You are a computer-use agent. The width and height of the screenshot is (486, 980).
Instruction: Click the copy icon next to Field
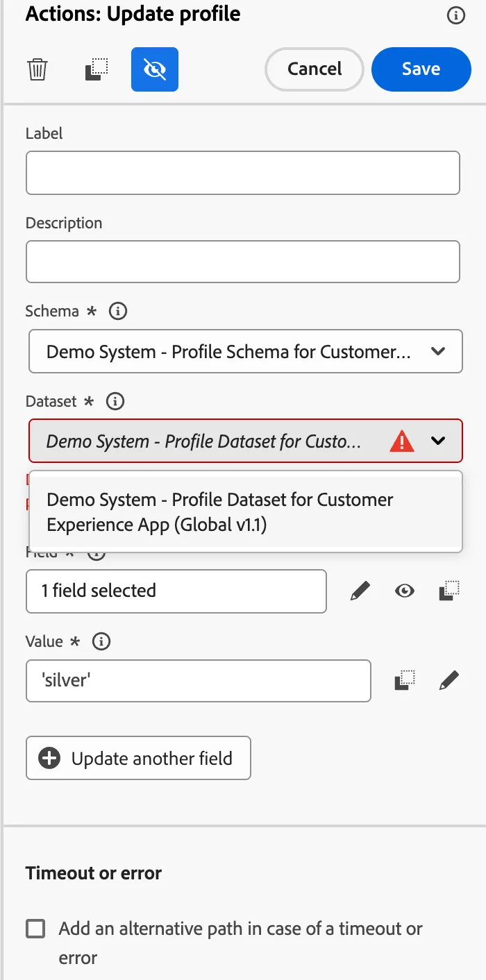[449, 591]
